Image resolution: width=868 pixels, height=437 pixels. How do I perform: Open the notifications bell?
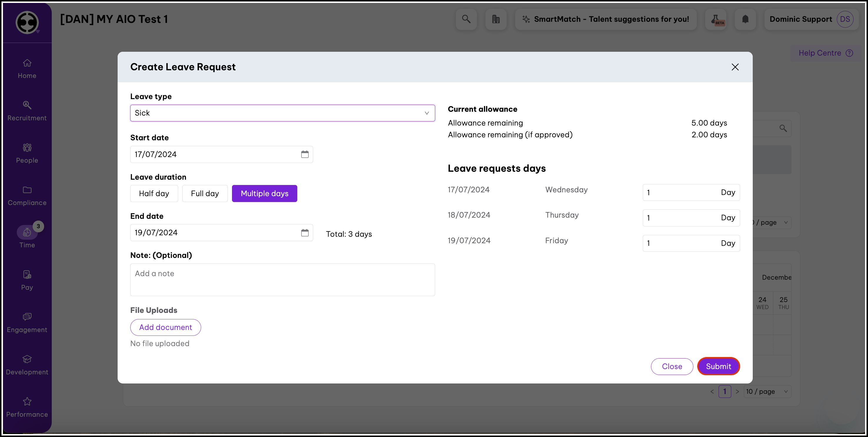(745, 19)
